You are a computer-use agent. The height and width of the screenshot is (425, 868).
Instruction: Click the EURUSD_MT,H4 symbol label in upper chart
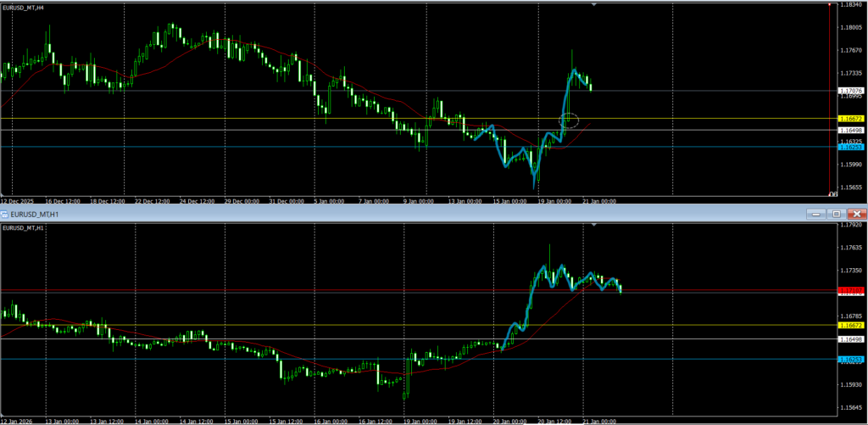coord(24,7)
